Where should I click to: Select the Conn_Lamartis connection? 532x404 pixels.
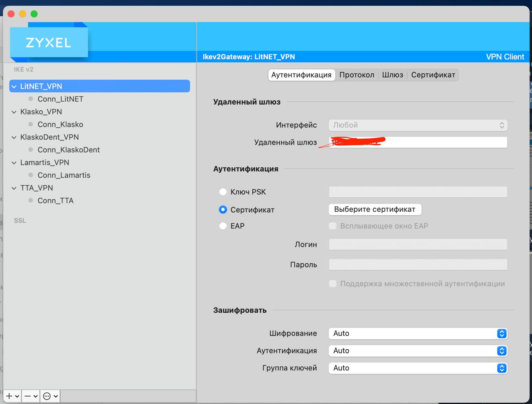(x=64, y=175)
